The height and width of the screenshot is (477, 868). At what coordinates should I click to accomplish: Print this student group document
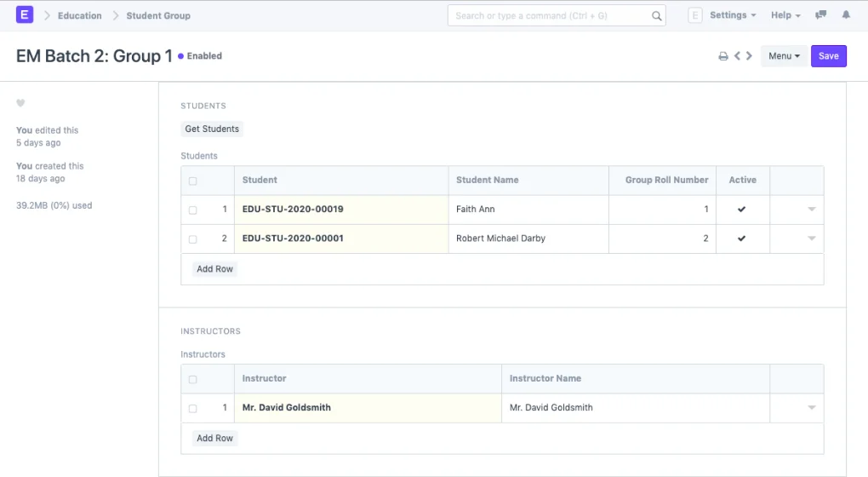point(723,56)
